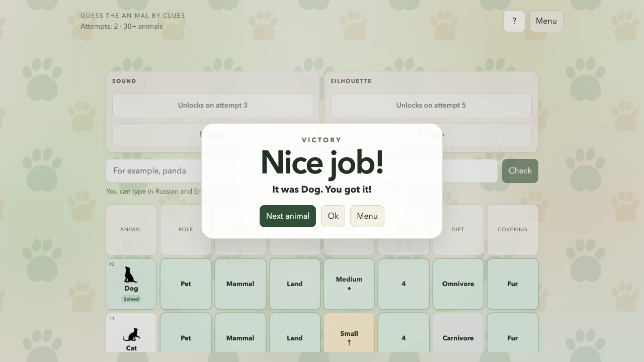
Task: Click the 'Dog' name in the guess table
Action: point(131,289)
